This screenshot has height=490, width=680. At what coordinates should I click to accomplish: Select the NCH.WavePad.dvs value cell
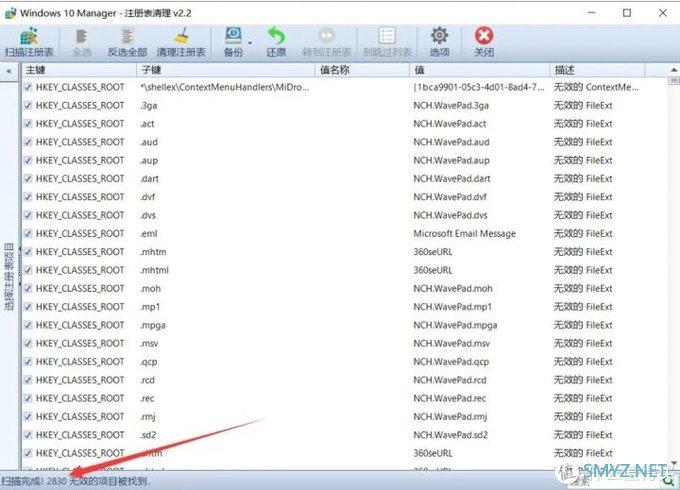tap(450, 215)
